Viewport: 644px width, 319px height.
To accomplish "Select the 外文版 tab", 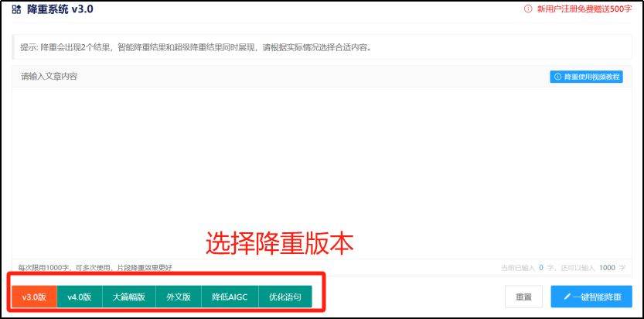I will 179,297.
